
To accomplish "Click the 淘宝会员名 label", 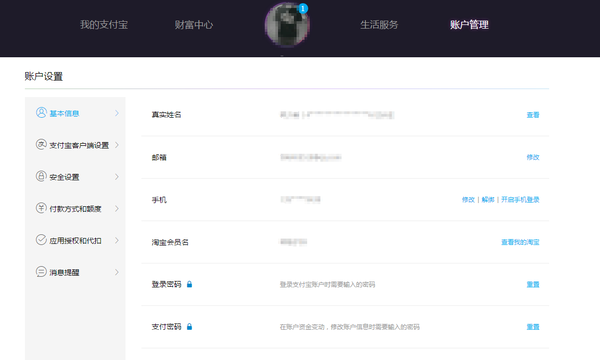I will (x=170, y=242).
